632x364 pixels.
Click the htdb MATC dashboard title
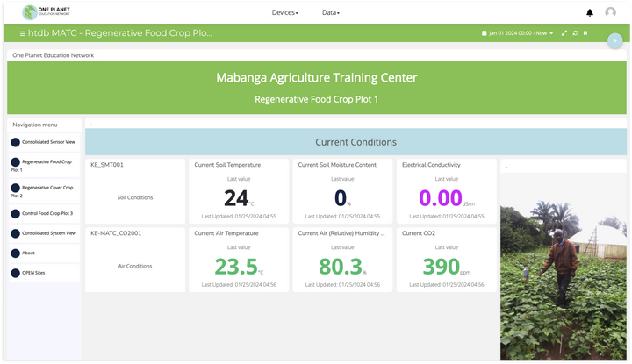[x=119, y=33]
